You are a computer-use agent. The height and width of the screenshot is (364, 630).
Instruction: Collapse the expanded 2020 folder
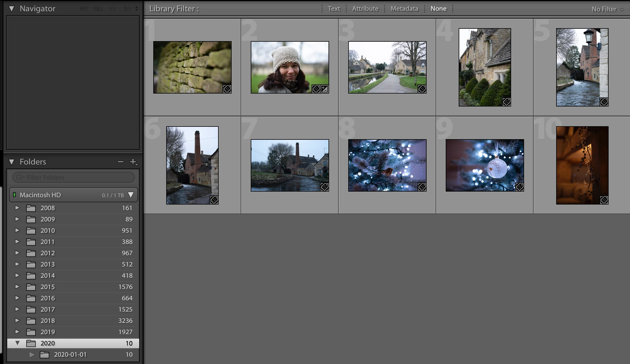17,343
